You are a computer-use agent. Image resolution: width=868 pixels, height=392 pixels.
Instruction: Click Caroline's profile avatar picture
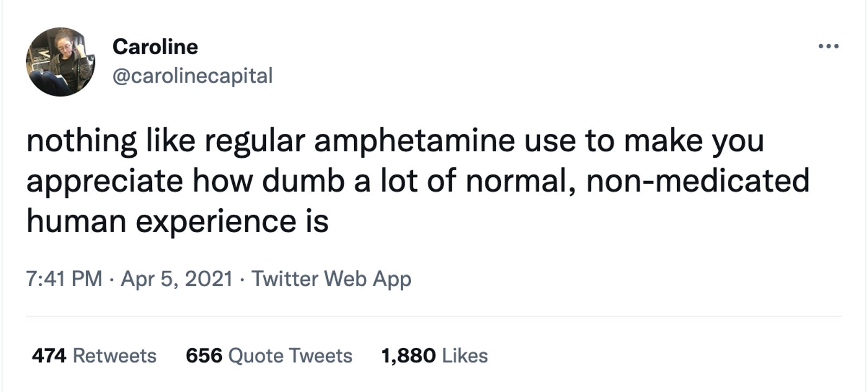point(60,62)
